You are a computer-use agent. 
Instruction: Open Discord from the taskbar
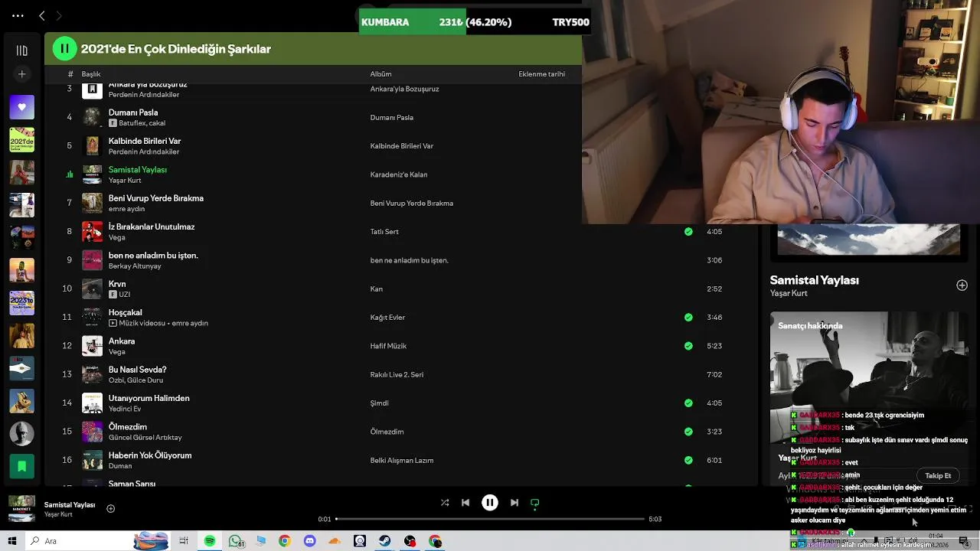[309, 541]
